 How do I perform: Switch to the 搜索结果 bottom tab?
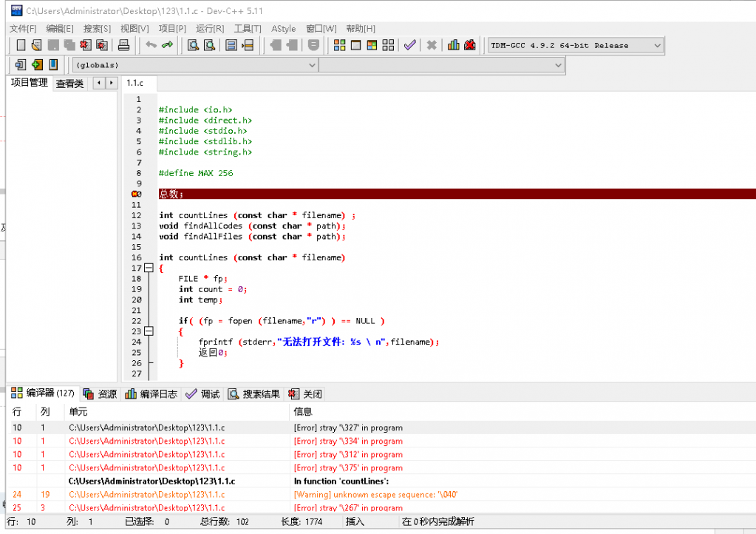pos(253,393)
